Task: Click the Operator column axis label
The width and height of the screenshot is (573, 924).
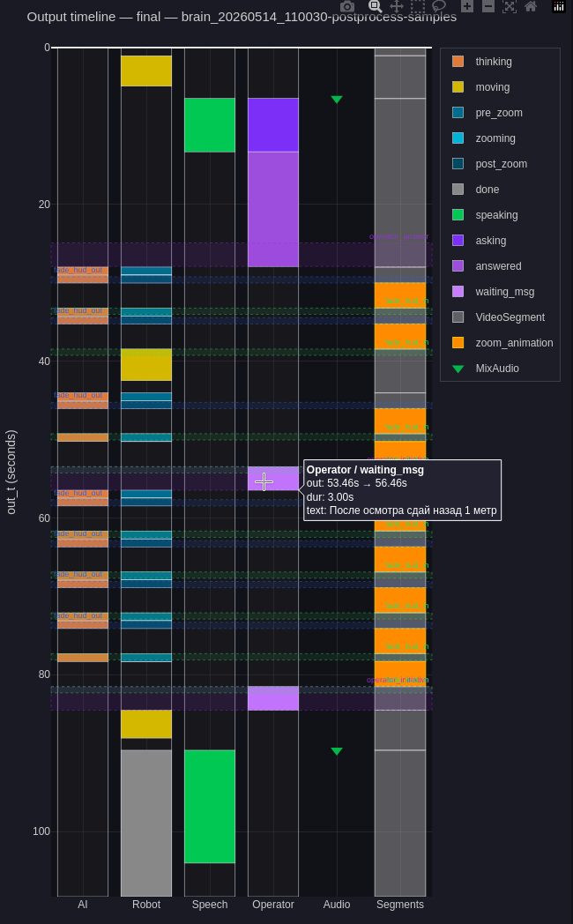Action: pyautogui.click(x=273, y=905)
